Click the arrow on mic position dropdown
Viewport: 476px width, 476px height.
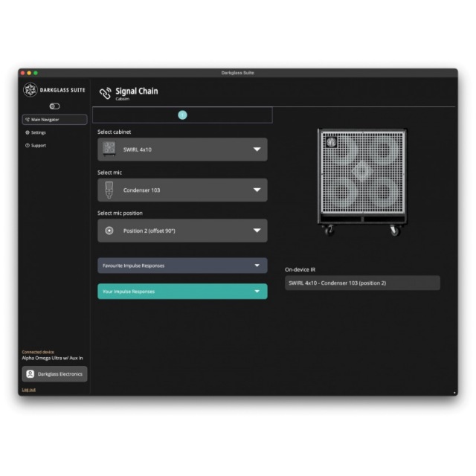pos(257,231)
